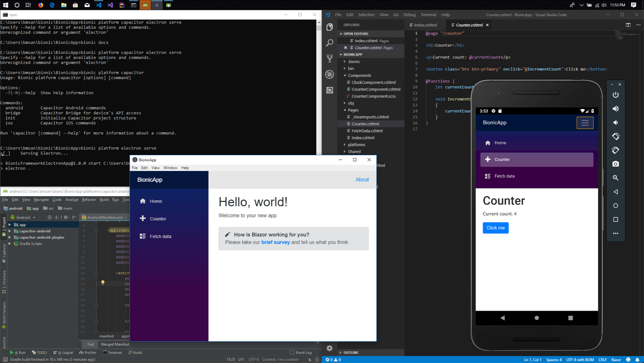The width and height of the screenshot is (644, 363).
Task: Switch to Merged Manifest tab
Action: tap(115, 344)
